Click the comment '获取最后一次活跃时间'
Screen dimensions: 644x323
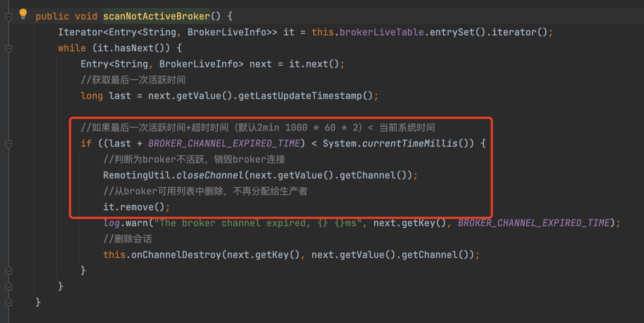pos(133,80)
